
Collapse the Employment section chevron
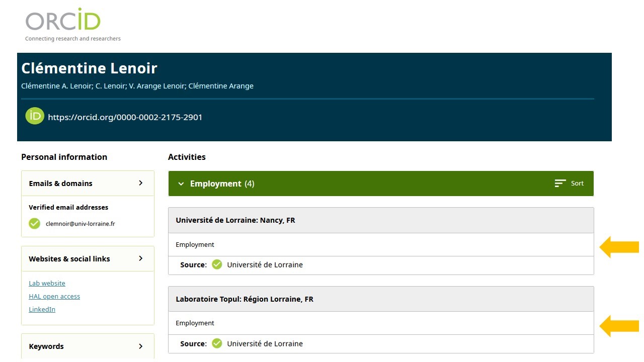[181, 184]
